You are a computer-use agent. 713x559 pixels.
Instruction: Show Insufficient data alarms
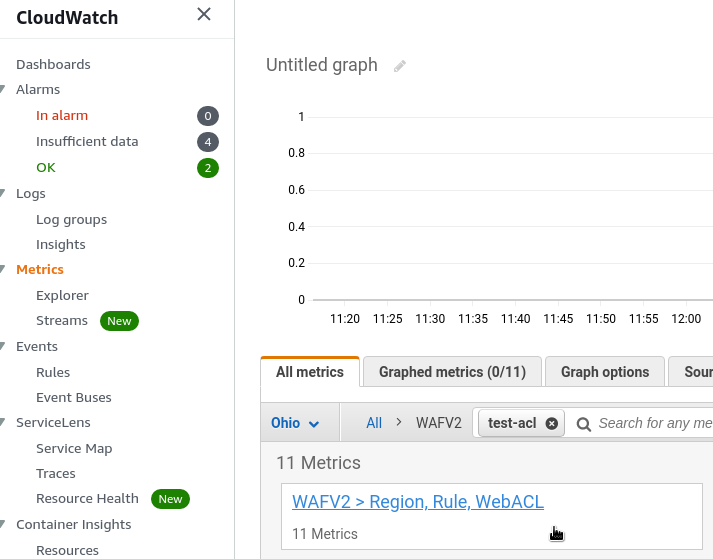coord(87,141)
